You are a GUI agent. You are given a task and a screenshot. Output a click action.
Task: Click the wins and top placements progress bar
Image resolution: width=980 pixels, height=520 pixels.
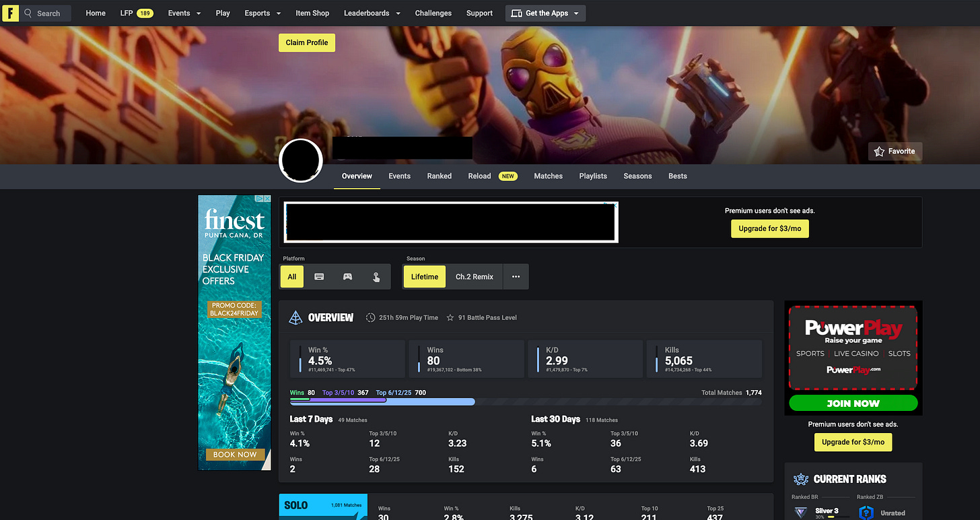point(525,401)
